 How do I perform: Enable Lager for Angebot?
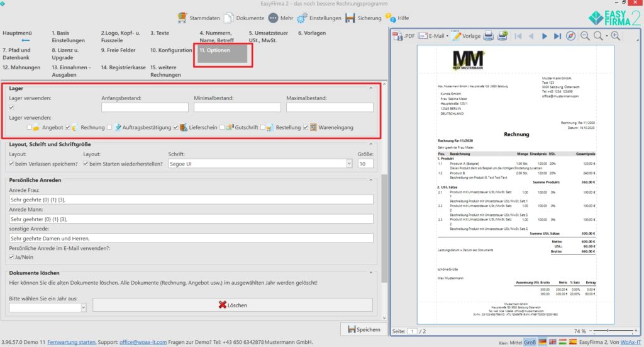click(29, 127)
